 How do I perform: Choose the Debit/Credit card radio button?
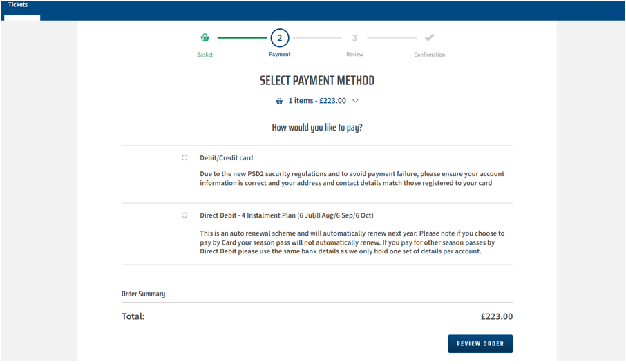tap(184, 157)
